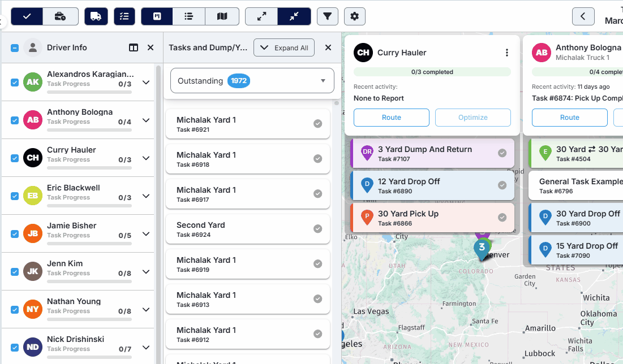Toggle the task checklist panel button

click(124, 16)
